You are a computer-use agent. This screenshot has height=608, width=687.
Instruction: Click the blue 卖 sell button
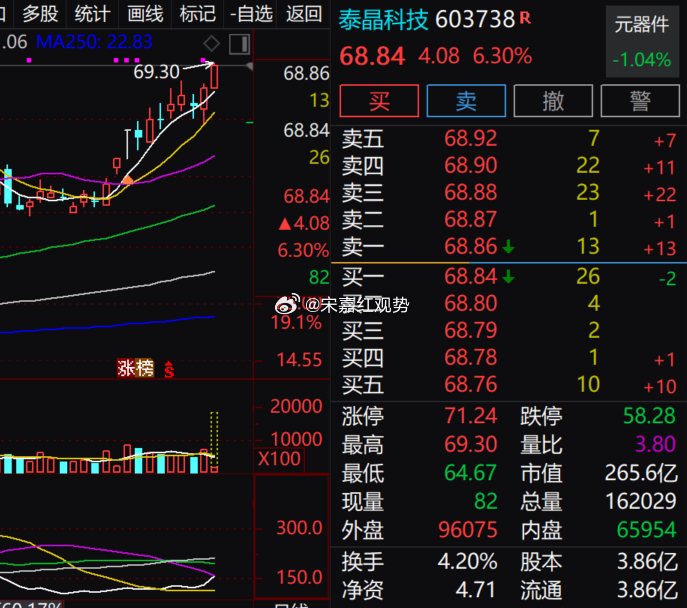coord(466,101)
